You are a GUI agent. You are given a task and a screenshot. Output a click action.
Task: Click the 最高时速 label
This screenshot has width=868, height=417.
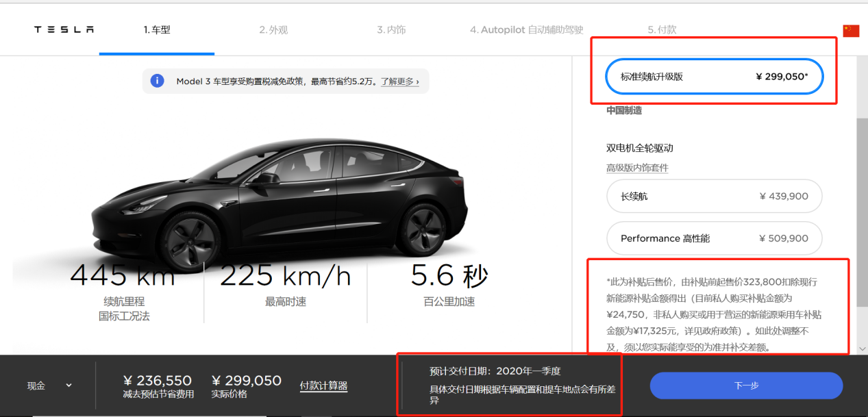pos(286,302)
